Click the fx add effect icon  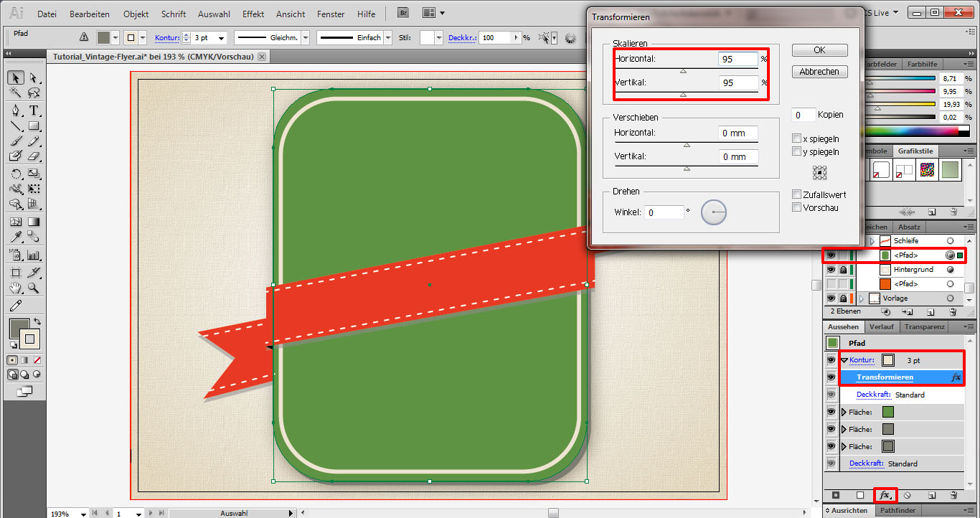point(885,495)
